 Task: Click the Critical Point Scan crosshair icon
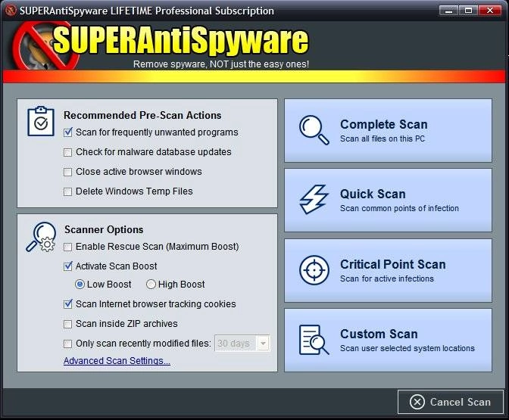(x=314, y=270)
